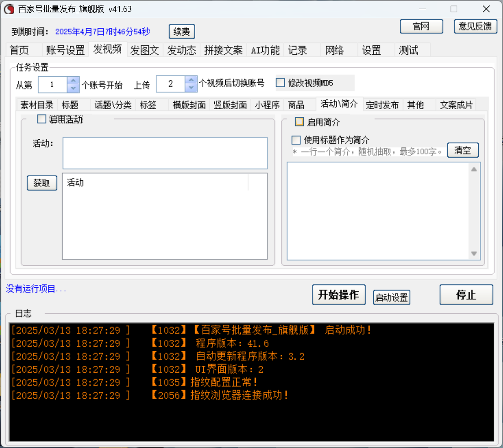Click inside the 简介 text area
Viewport: 503px width, 448px height.
pyautogui.click(x=378, y=211)
